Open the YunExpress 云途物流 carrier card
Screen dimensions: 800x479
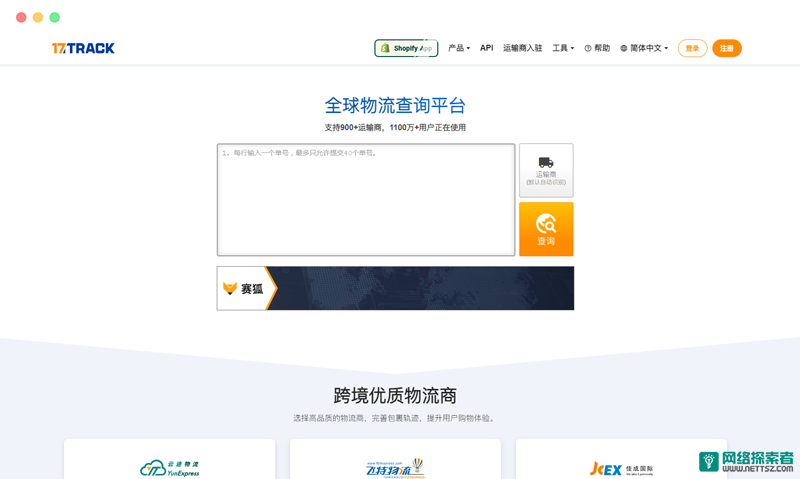click(169, 459)
